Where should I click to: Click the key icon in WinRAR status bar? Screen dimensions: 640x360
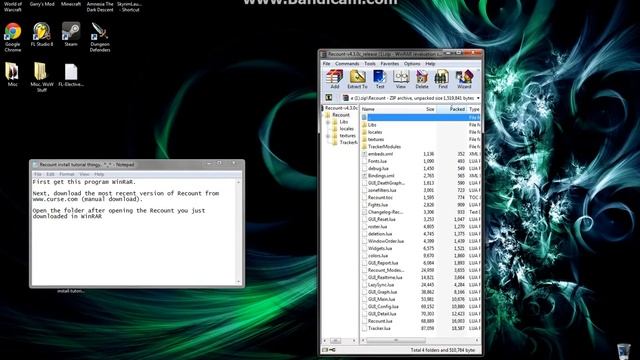click(x=332, y=350)
